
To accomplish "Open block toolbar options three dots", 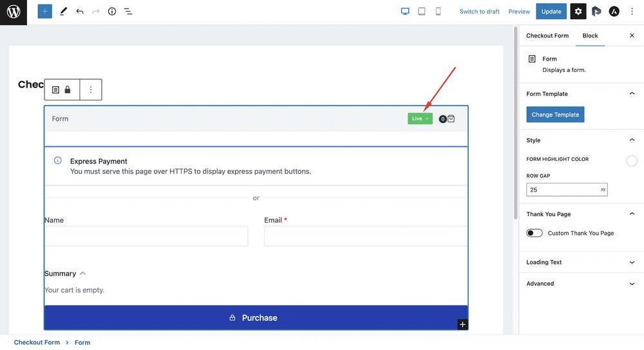I will coord(91,89).
